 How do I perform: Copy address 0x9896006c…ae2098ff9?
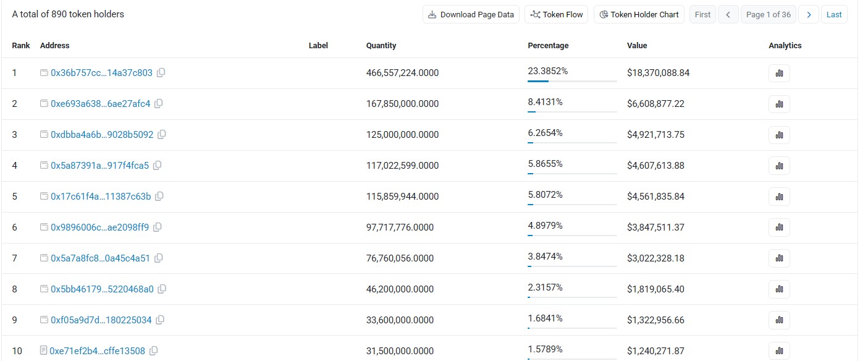coord(158,227)
